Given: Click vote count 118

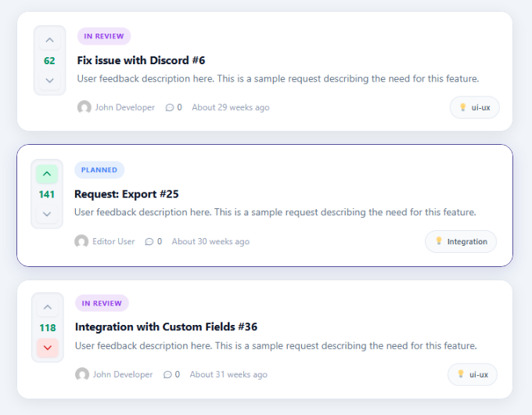Looking at the screenshot, I should 48,328.
